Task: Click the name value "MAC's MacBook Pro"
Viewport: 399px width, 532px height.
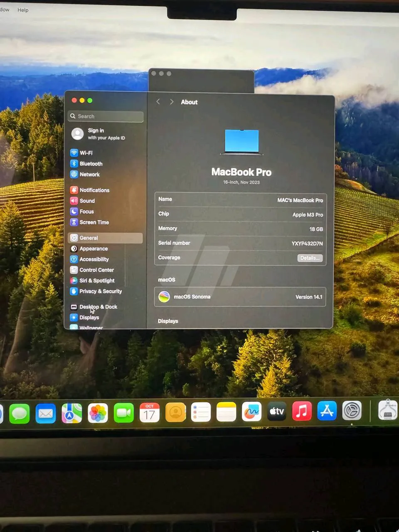Action: [x=300, y=200]
